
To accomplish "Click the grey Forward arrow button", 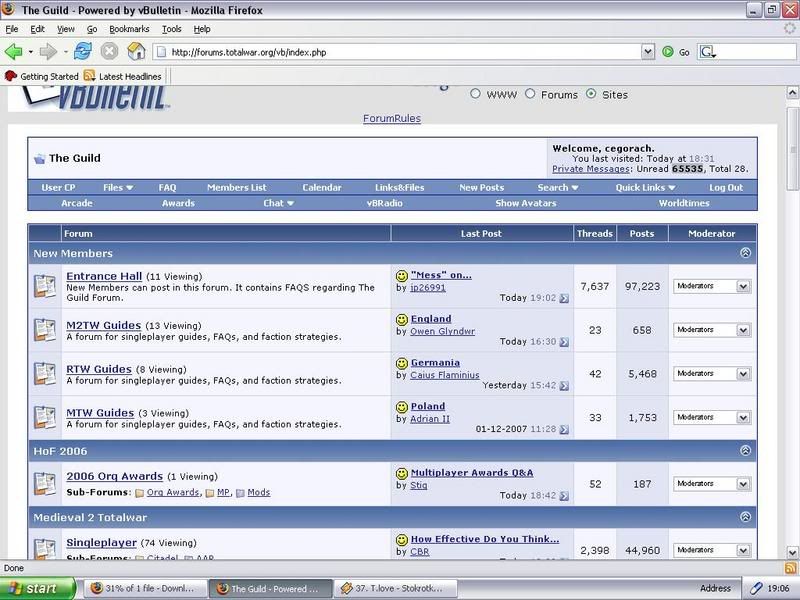I will (48, 52).
